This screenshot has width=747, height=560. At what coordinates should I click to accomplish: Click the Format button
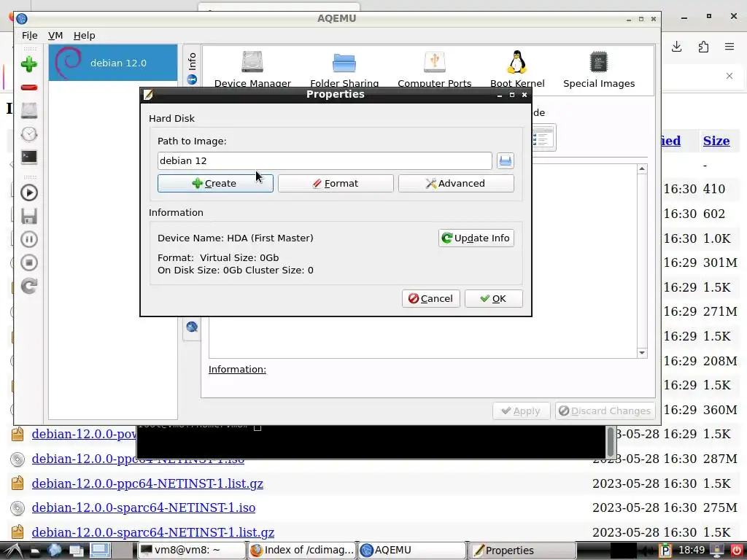pos(336,183)
